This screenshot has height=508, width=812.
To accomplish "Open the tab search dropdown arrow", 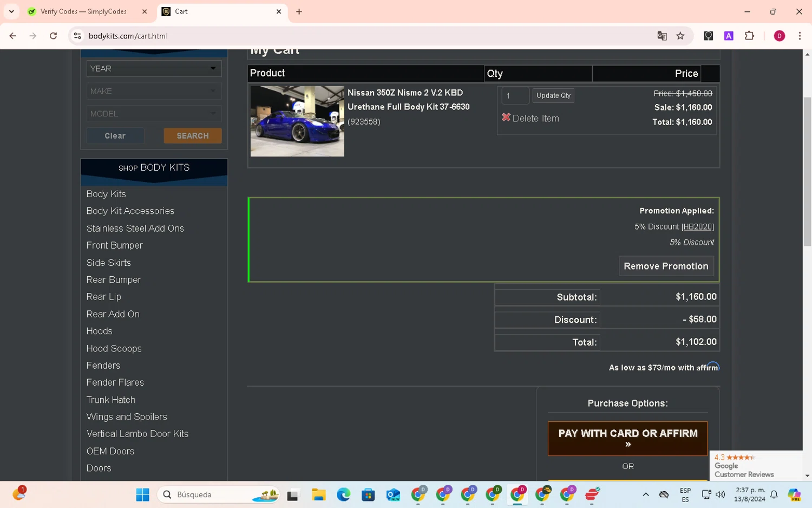I will click(x=11, y=11).
